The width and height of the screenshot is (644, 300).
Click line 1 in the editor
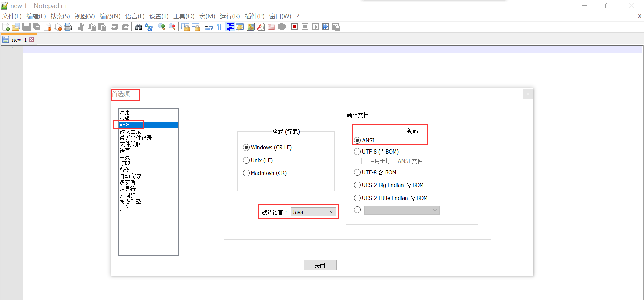pos(333,49)
